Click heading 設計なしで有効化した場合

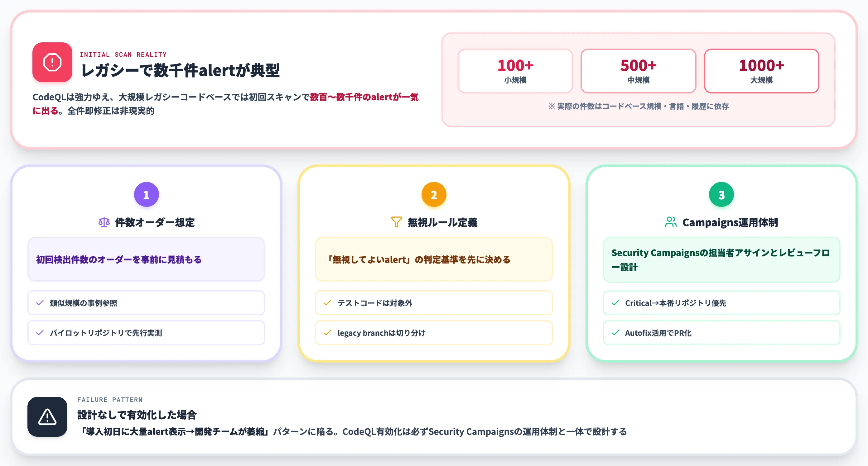pos(137,415)
